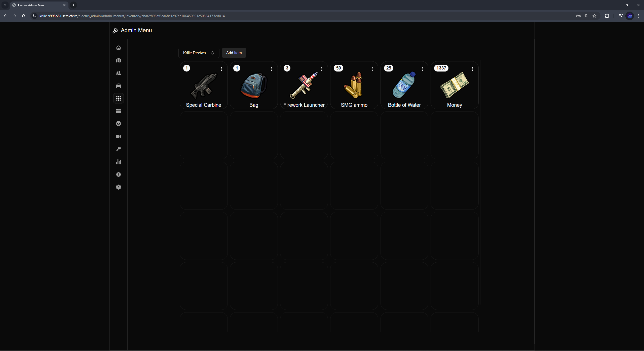644x351 pixels.
Task: Open the map section icon
Action: [x=119, y=60]
